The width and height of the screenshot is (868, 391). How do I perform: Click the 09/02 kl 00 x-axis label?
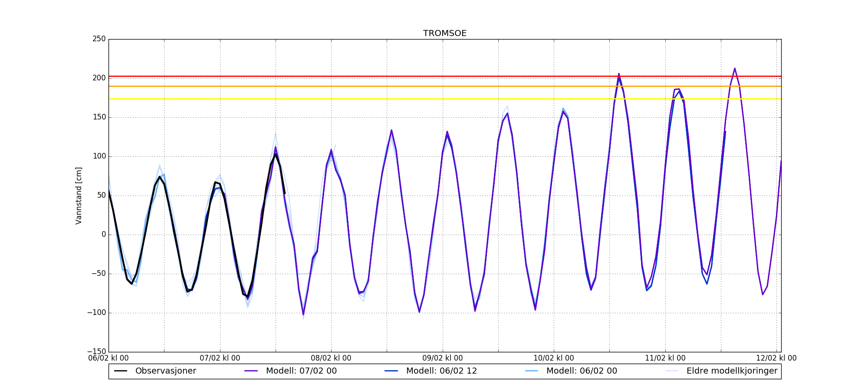click(443, 358)
